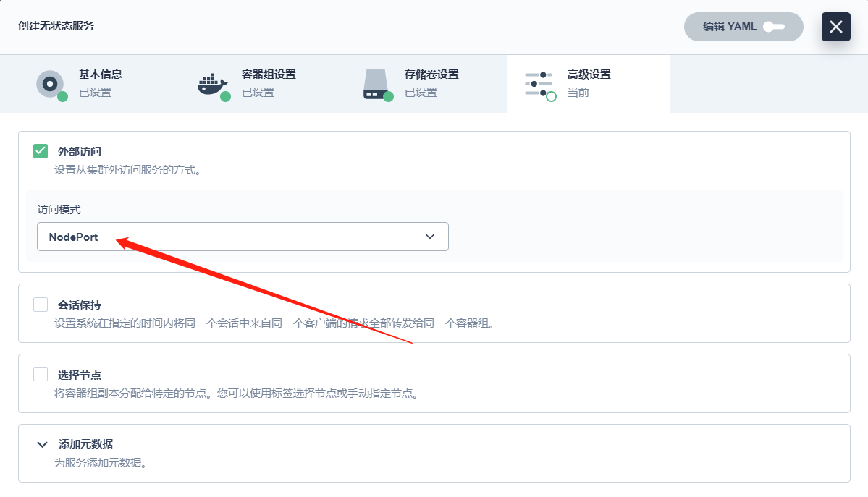Viewport: 868px width, 497px height.
Task: Enable the 选择节点 checkbox
Action: pos(40,374)
